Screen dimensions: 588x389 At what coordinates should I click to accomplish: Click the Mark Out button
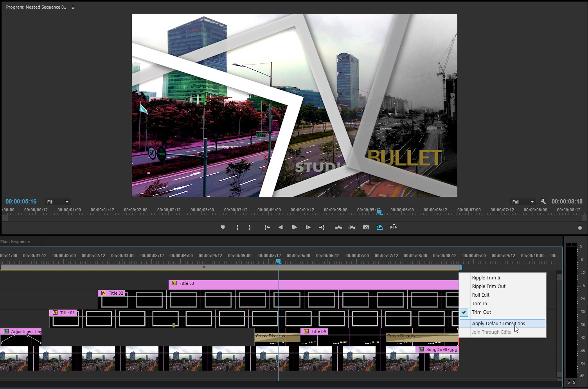(x=250, y=227)
